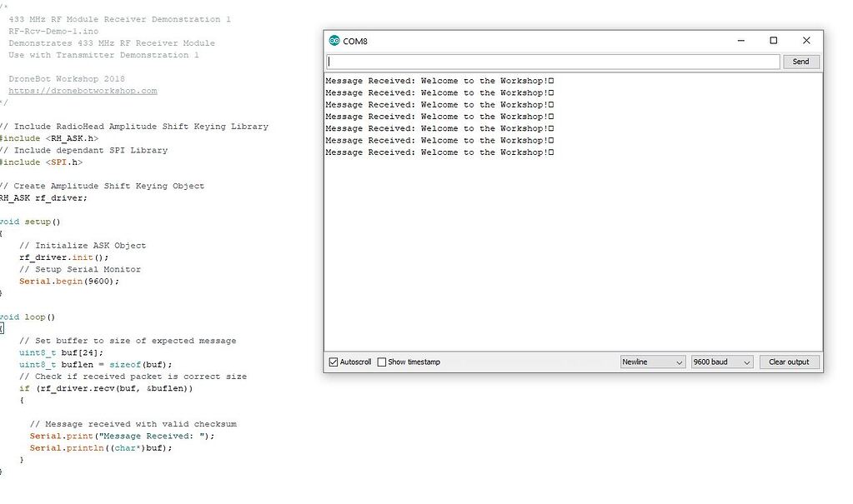Click the Clear output button
Screen dimensions: 853x504
(788, 362)
